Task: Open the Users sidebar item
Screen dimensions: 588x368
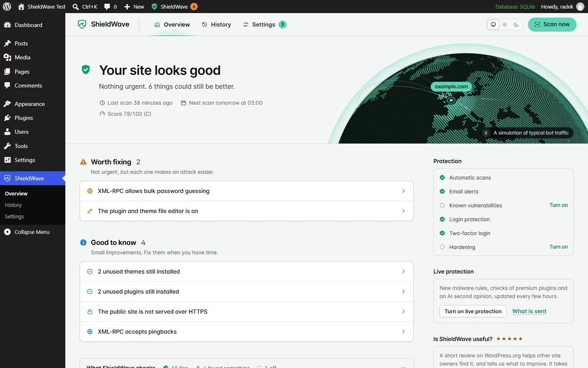Action: 33,132
